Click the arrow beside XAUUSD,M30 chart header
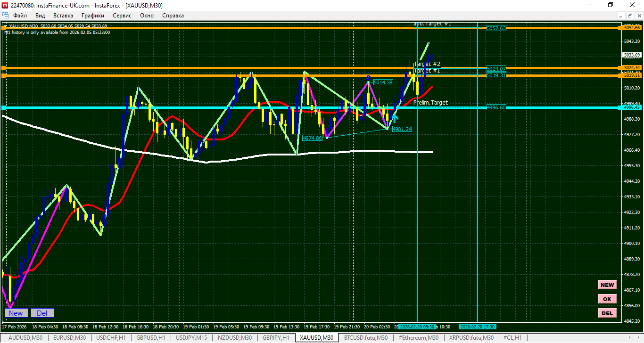The width and height of the screenshot is (644, 343). (x=5, y=26)
